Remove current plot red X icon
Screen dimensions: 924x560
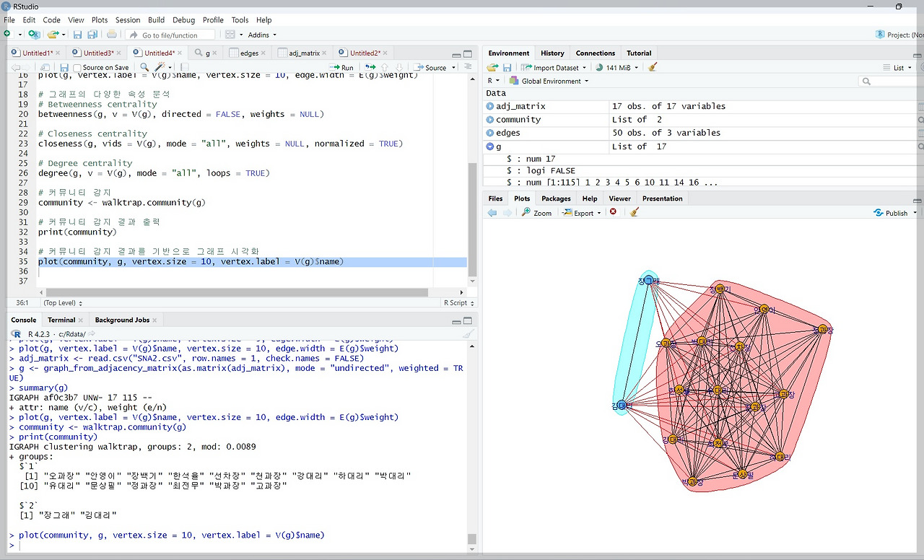(x=613, y=212)
